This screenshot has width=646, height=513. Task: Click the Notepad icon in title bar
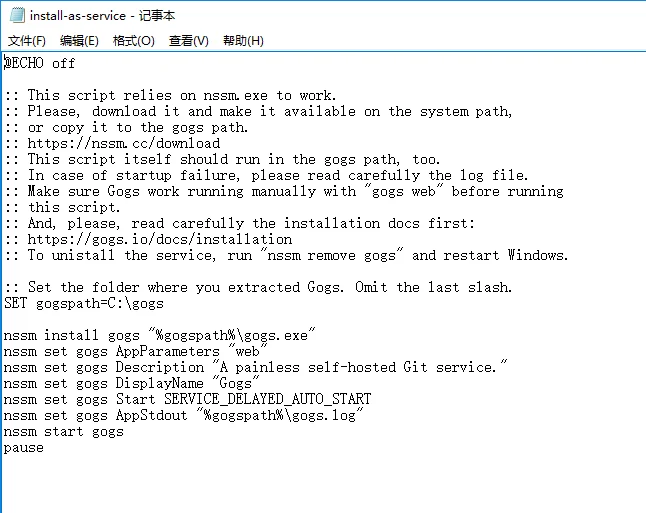coord(17,15)
